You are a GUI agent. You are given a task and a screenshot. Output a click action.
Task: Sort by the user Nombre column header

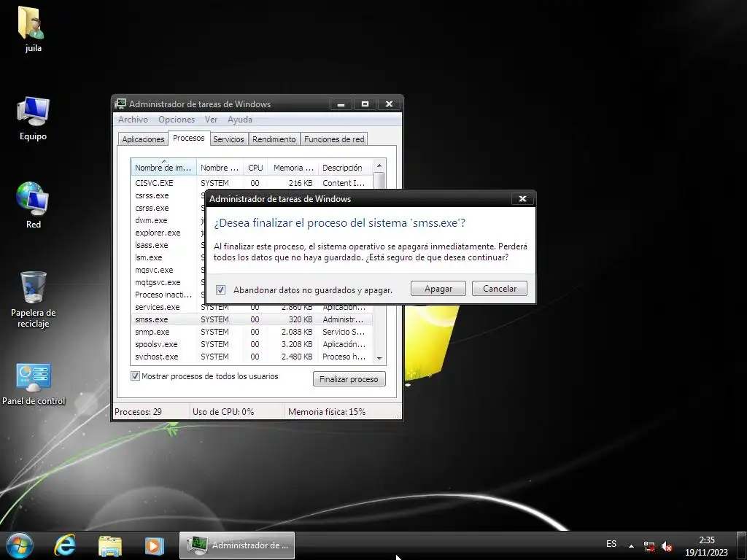220,168
